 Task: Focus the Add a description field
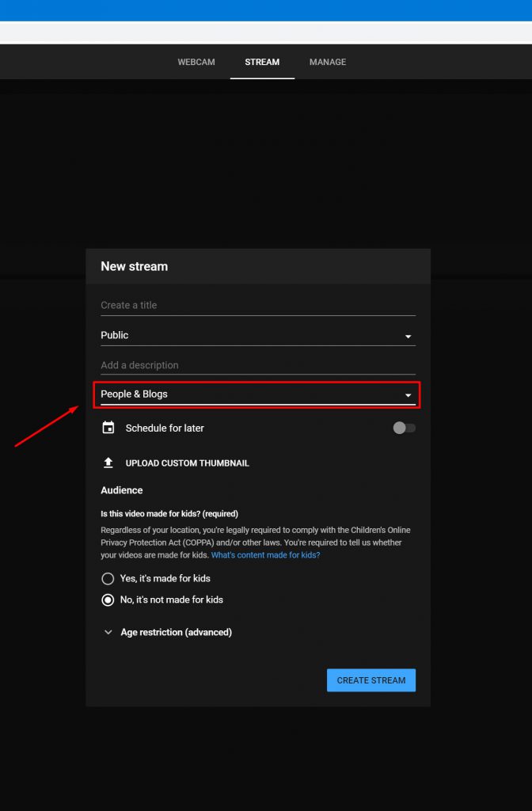click(x=258, y=365)
